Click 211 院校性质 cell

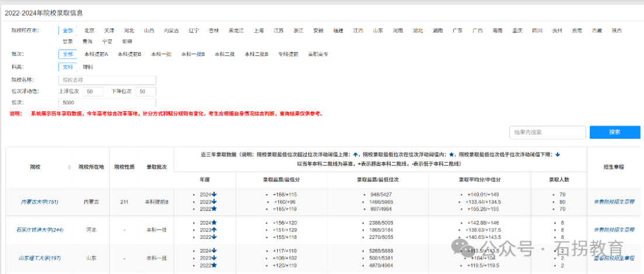(x=125, y=202)
